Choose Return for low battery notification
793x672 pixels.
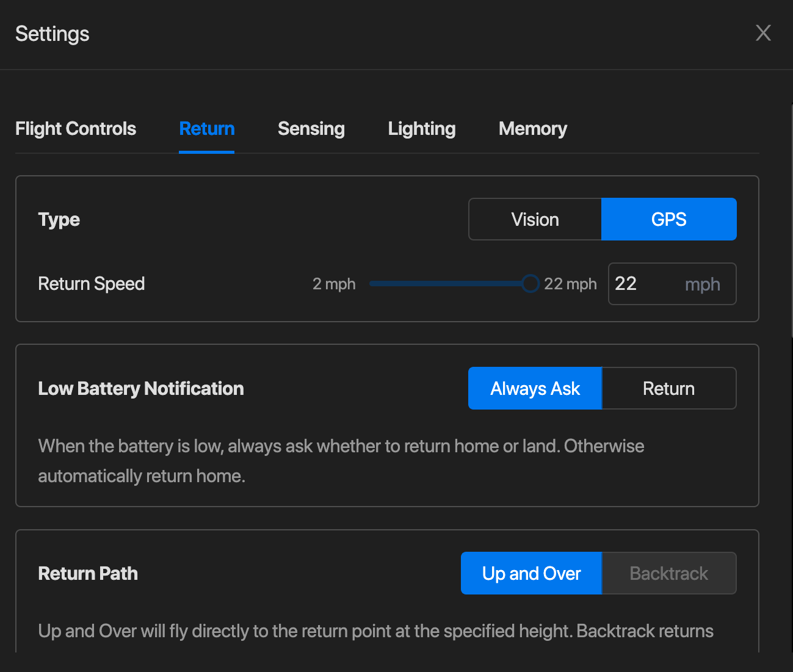pos(669,388)
